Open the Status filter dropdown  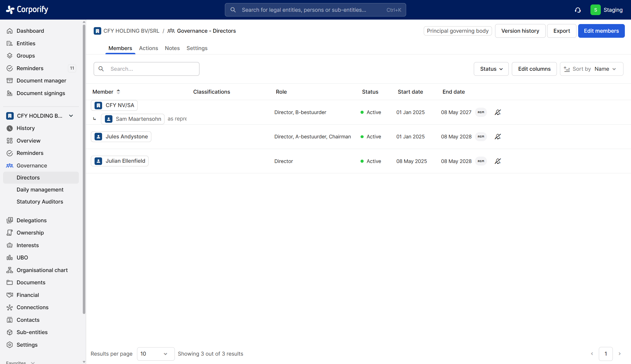[491, 69]
